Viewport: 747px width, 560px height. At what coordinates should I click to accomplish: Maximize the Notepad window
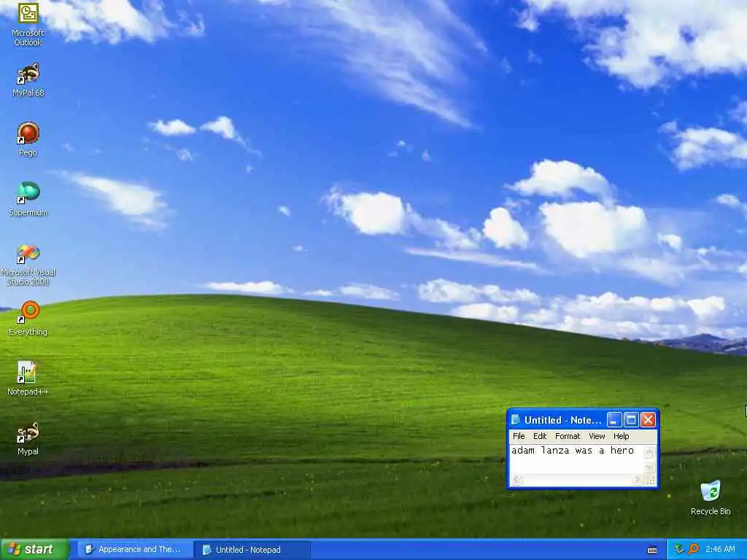[631, 419]
